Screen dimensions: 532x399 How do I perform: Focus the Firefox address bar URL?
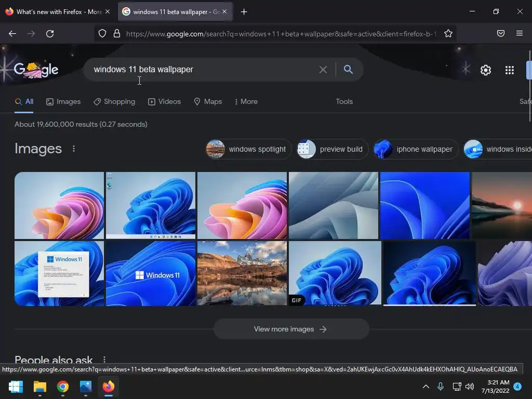point(281,34)
